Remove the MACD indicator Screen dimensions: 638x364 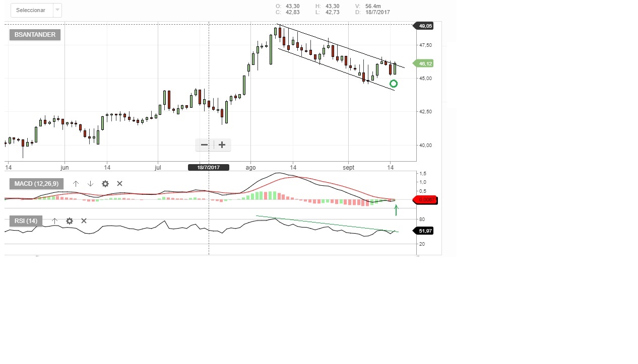click(x=119, y=184)
